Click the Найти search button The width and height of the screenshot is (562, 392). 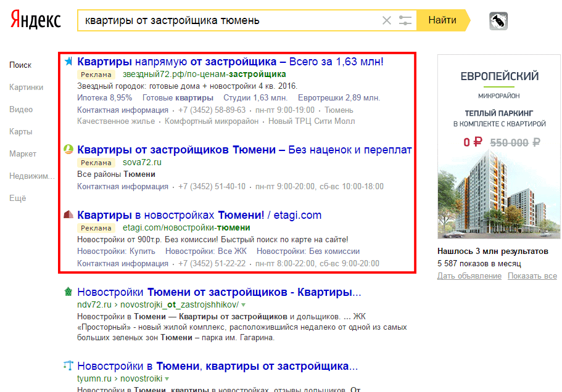point(443,20)
